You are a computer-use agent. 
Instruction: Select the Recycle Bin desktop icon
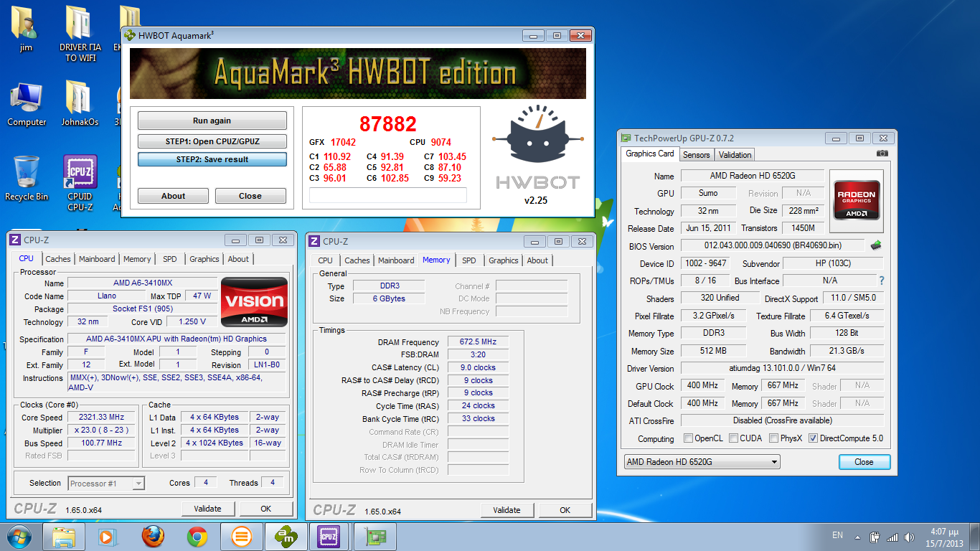tap(27, 179)
